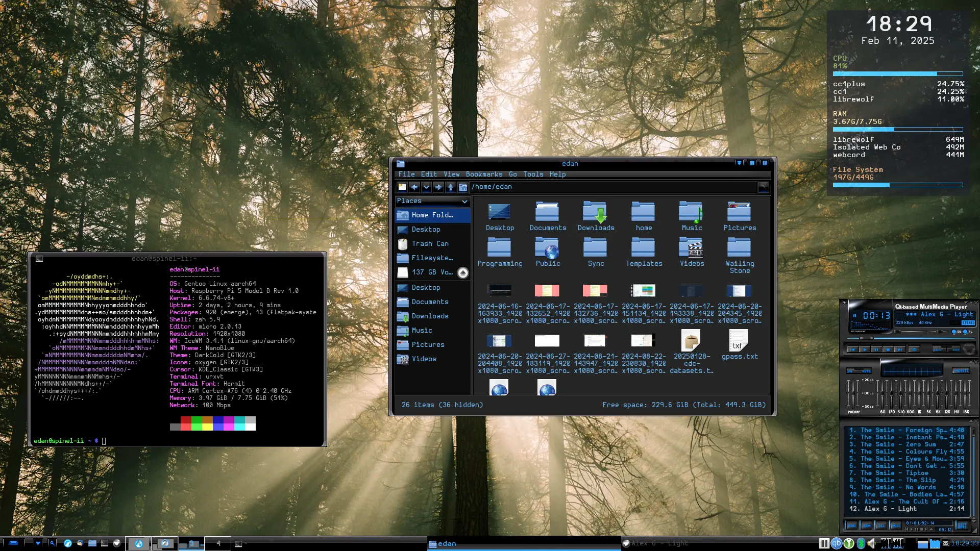Image resolution: width=980 pixels, height=551 pixels.
Task: Click the eject/open file button in player
Action: 914,349
